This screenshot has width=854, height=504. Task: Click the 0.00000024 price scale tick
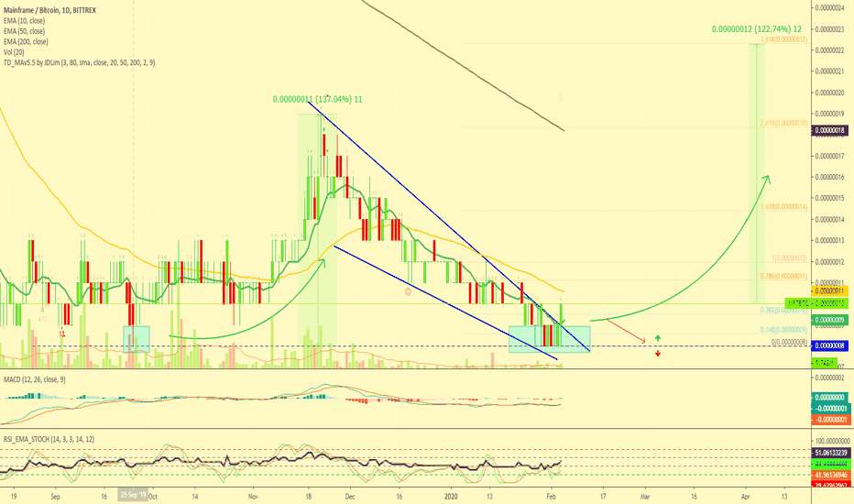point(831,7)
